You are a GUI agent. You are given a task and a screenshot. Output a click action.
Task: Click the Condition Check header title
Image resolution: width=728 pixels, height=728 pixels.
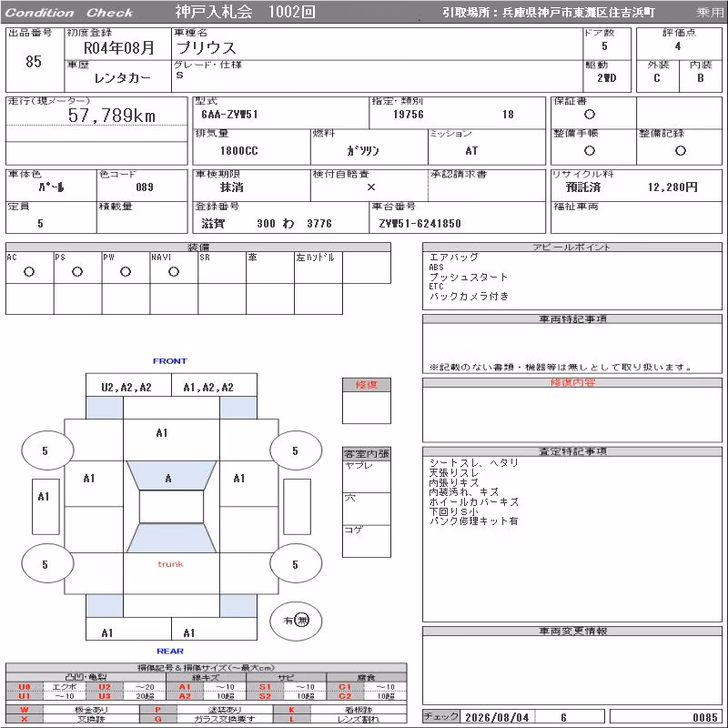(x=69, y=13)
